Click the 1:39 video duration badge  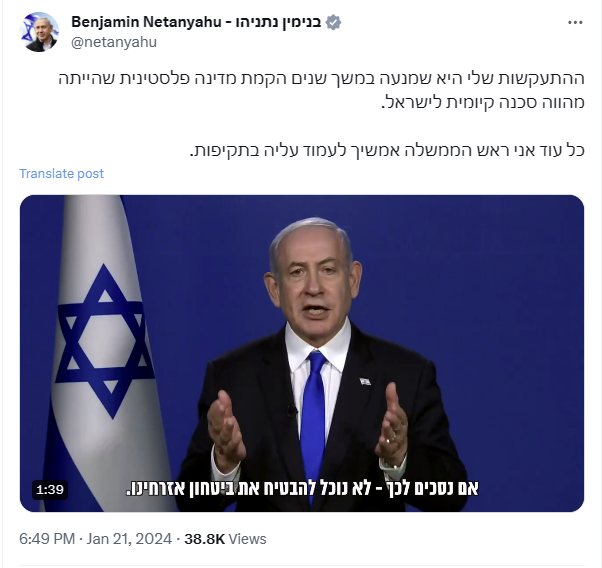coord(50,490)
